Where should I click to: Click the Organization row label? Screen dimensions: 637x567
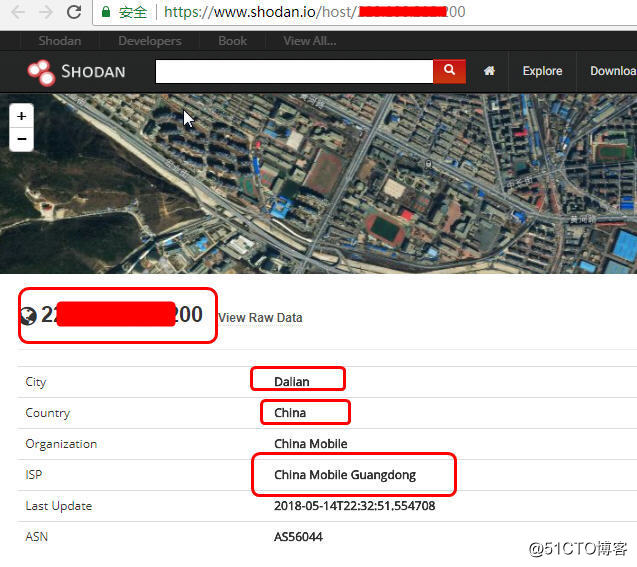61,444
